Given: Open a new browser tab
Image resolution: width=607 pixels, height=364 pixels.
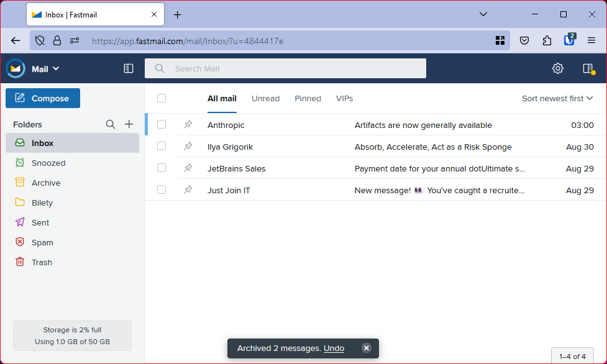Looking at the screenshot, I should pyautogui.click(x=177, y=15).
